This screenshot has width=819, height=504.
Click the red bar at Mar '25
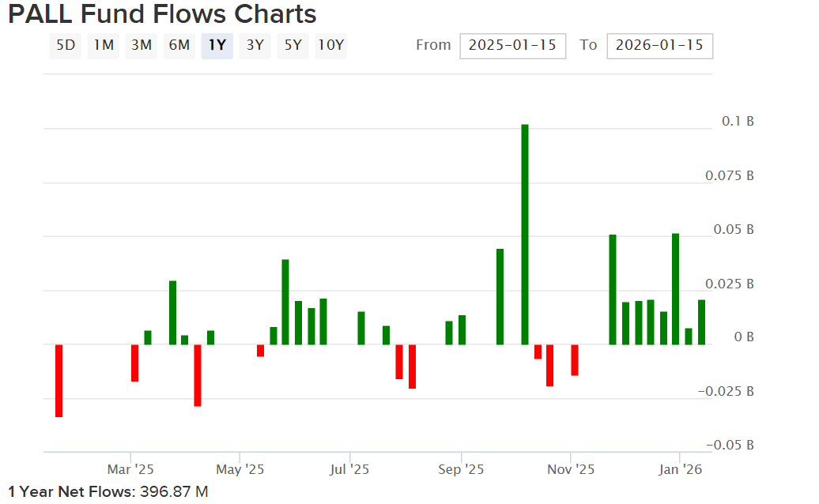pos(135,363)
